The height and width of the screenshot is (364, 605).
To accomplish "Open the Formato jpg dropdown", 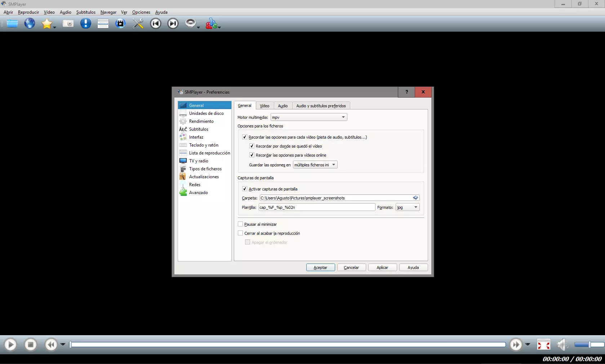I will pos(407,207).
